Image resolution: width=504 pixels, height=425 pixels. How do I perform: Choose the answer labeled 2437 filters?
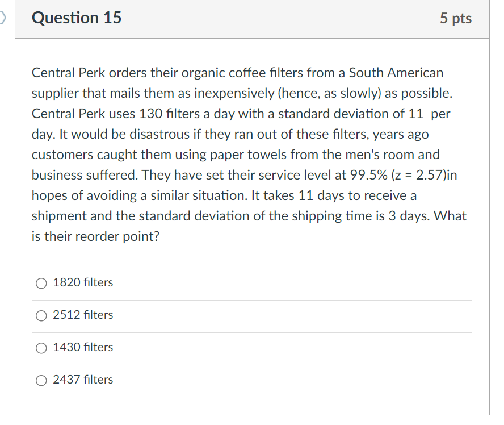tap(82, 380)
